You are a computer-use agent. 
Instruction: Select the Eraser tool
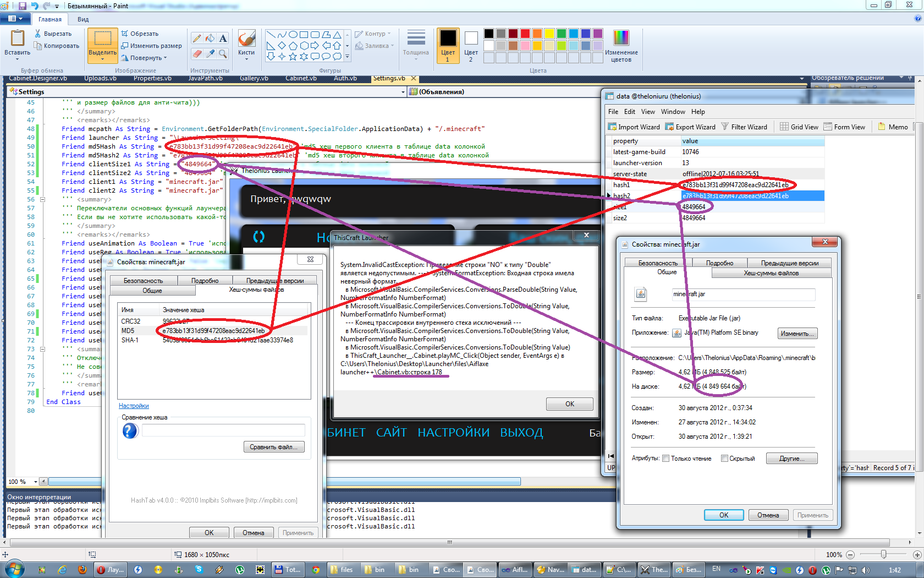tap(197, 53)
